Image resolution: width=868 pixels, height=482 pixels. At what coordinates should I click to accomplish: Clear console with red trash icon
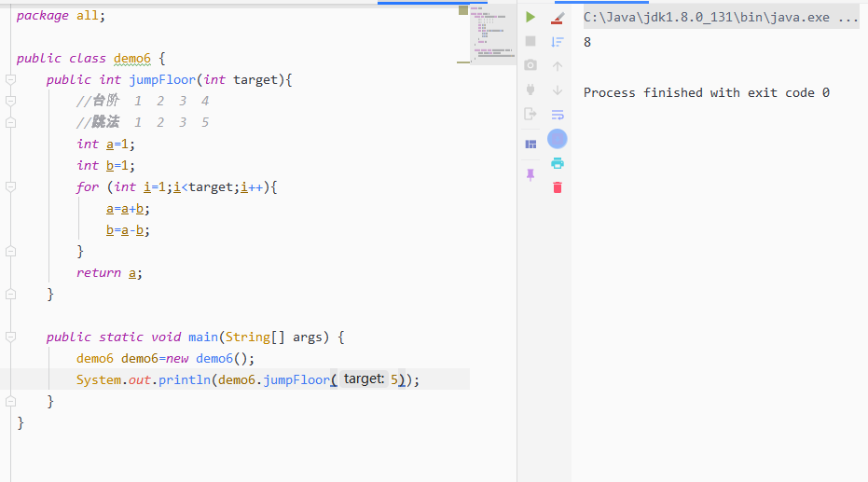[x=558, y=187]
